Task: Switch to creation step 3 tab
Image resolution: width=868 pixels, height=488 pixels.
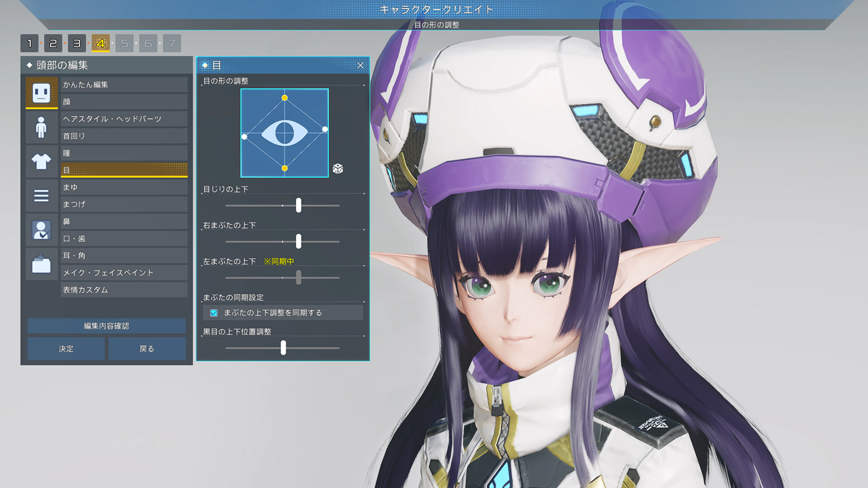Action: point(77,43)
